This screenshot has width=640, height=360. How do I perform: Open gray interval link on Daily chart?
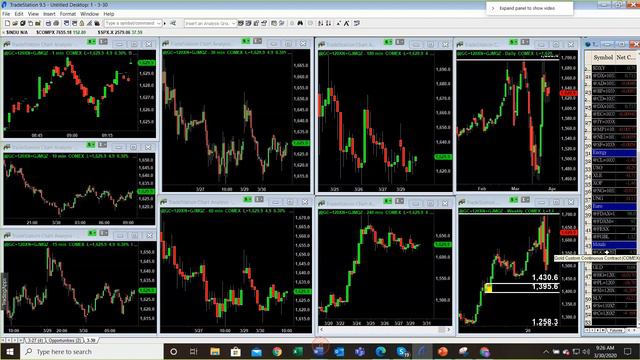pyautogui.click(x=525, y=42)
